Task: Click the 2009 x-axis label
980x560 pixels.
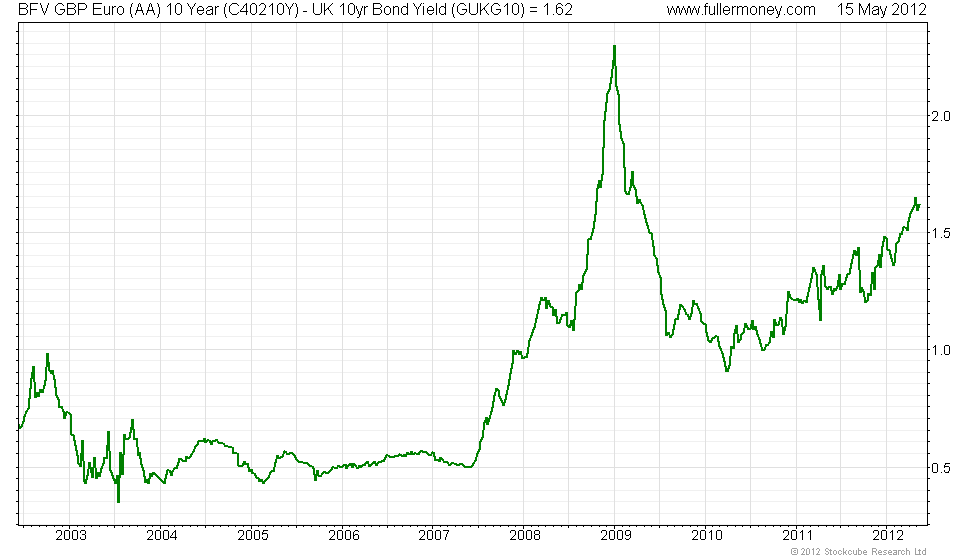Action: (616, 535)
